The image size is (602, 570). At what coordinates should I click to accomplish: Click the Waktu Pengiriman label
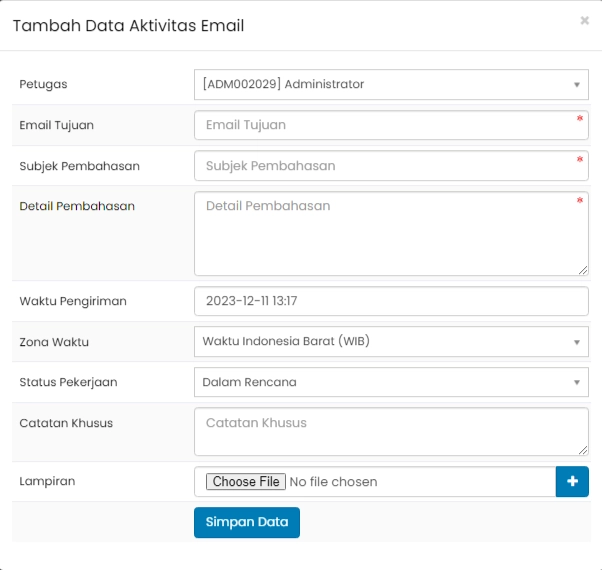(73, 301)
